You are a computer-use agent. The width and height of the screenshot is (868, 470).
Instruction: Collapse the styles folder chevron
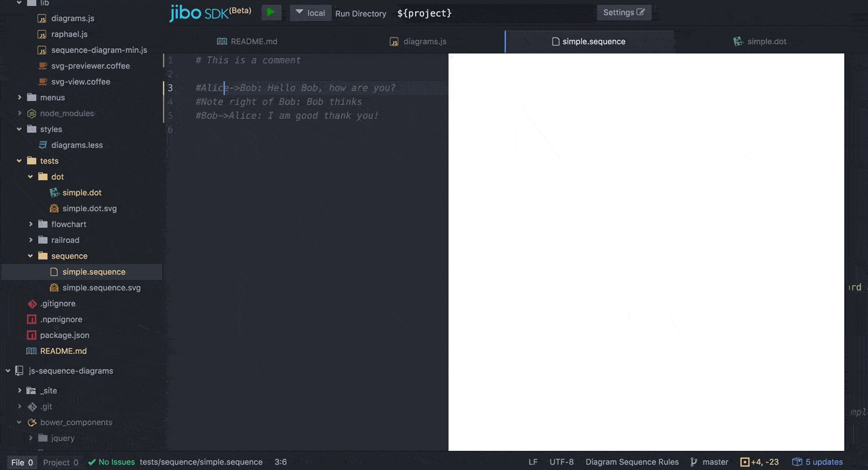pos(20,129)
